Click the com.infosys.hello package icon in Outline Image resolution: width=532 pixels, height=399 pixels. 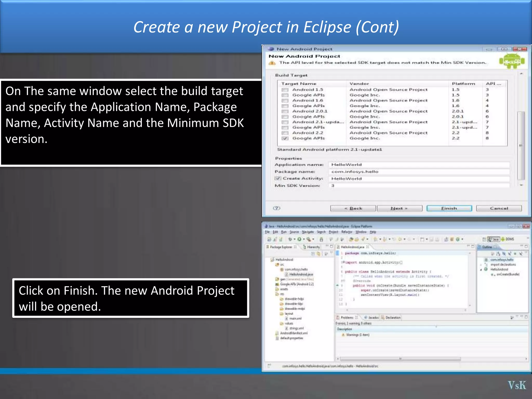click(x=486, y=260)
